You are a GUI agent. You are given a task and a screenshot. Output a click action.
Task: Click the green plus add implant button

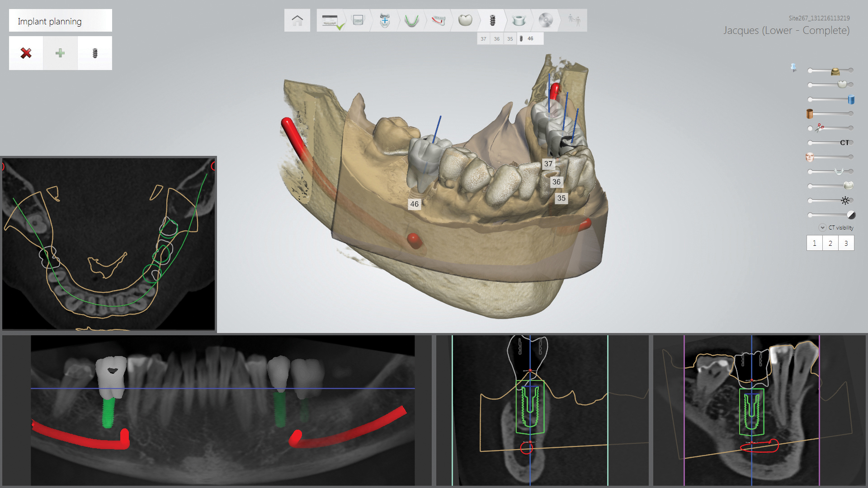pyautogui.click(x=60, y=53)
